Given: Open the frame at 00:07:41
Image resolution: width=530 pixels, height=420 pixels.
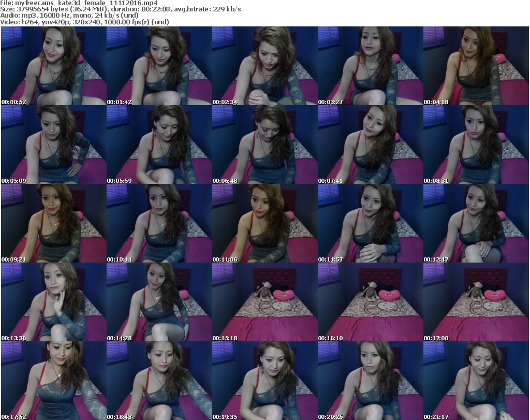Looking at the screenshot, I should coord(370,144).
